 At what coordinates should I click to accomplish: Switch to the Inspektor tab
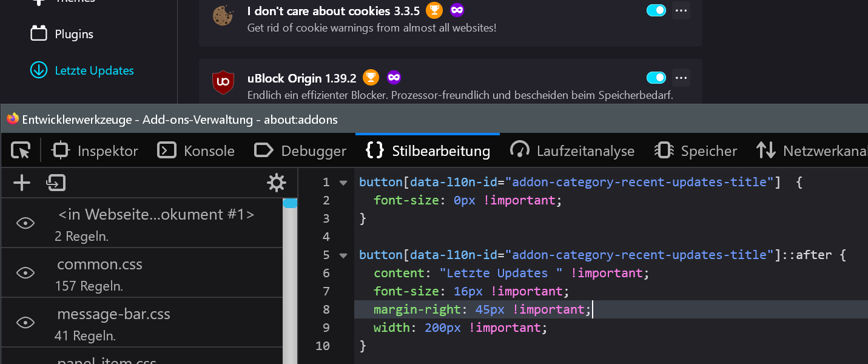pos(95,150)
